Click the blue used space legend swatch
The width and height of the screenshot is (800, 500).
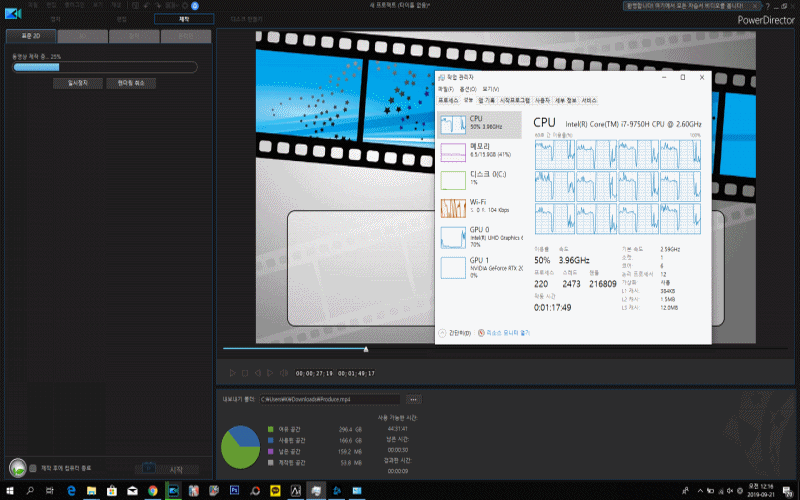click(x=271, y=440)
